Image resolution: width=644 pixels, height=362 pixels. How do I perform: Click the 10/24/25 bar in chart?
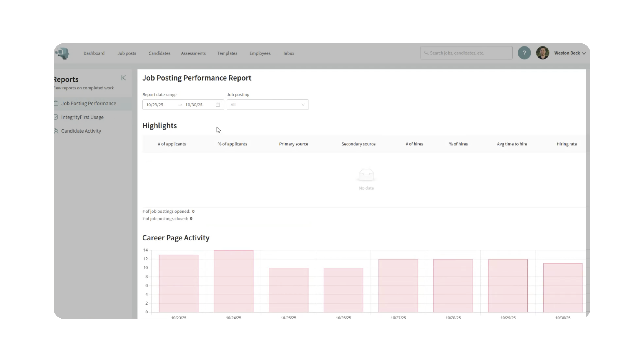pyautogui.click(x=233, y=281)
